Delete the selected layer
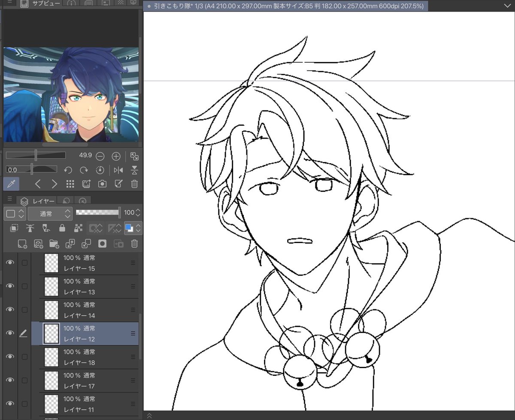The height and width of the screenshot is (420, 515). [134, 244]
